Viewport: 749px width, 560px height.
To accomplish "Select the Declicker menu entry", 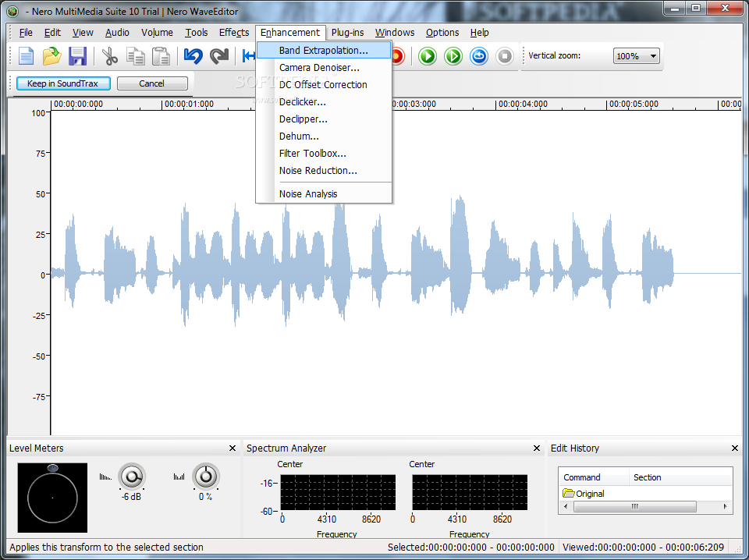I will click(324, 102).
